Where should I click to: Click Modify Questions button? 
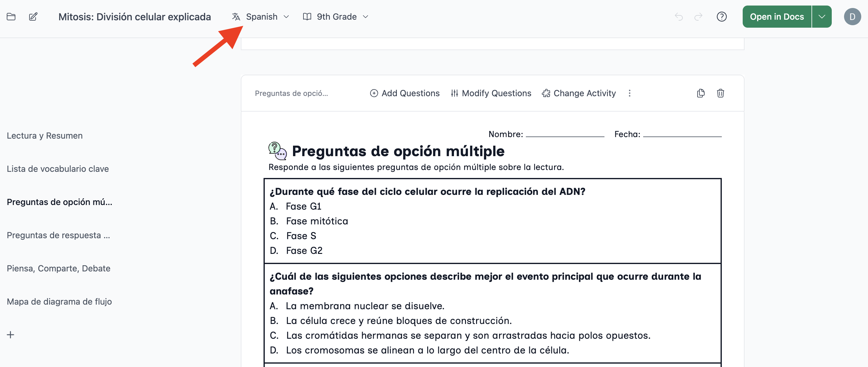point(491,93)
